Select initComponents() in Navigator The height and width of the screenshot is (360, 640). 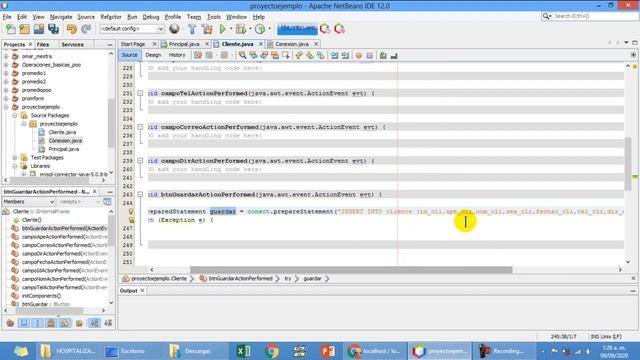[41, 296]
